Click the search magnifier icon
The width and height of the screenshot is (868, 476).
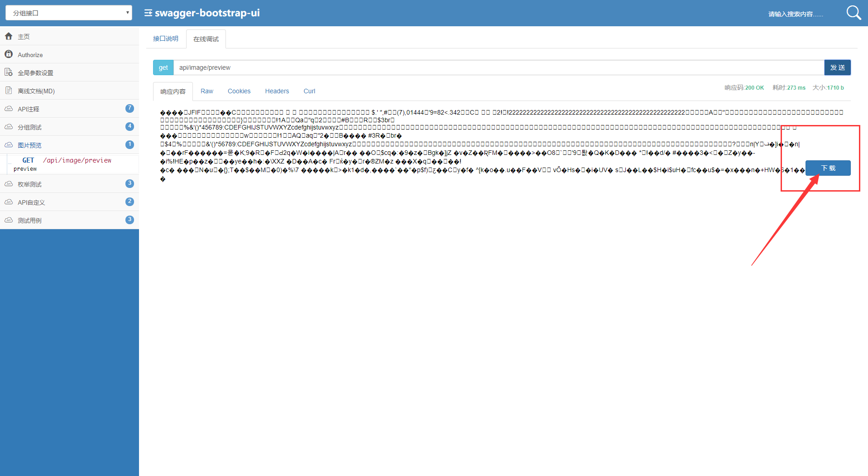(x=853, y=13)
